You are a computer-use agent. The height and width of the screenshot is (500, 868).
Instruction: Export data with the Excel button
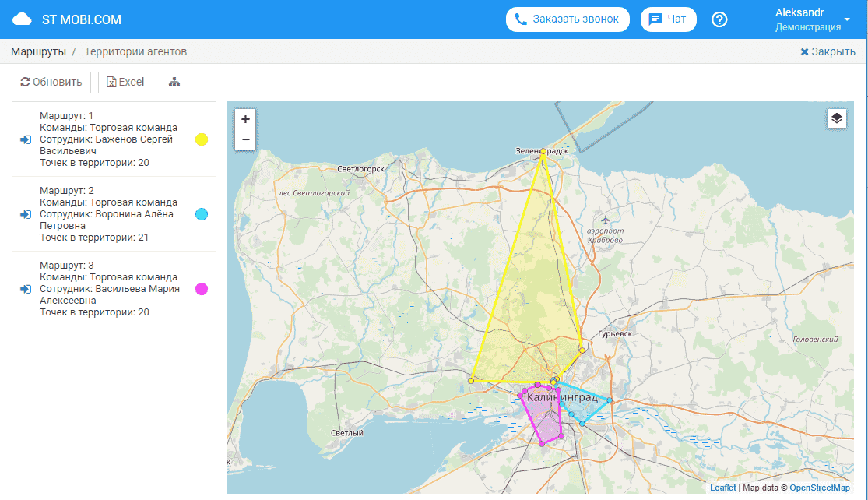125,83
